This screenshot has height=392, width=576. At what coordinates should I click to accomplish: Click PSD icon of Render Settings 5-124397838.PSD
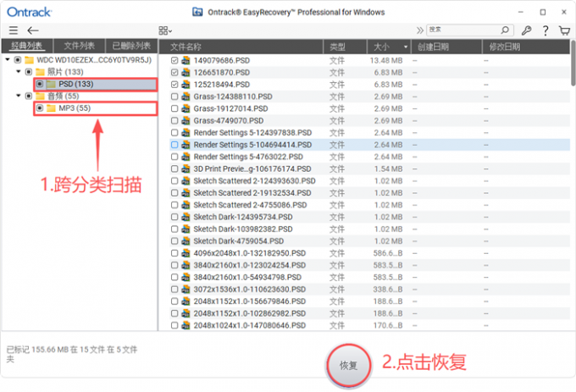[186, 133]
